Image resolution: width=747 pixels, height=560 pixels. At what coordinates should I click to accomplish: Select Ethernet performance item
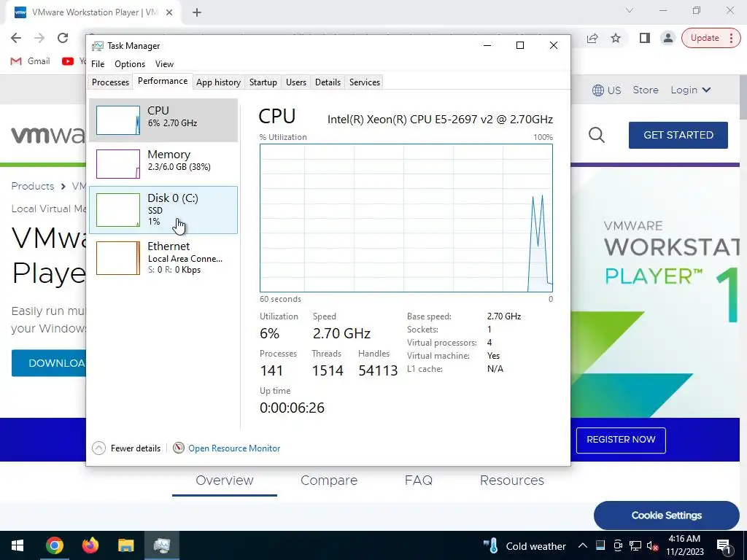click(163, 257)
